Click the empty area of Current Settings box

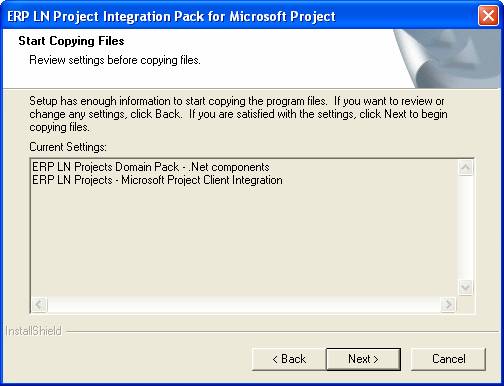(x=243, y=240)
